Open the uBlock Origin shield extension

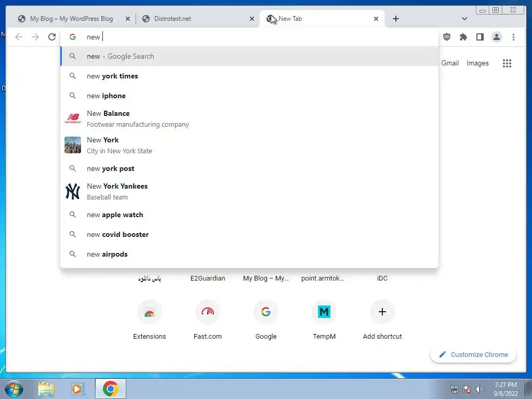[446, 37]
